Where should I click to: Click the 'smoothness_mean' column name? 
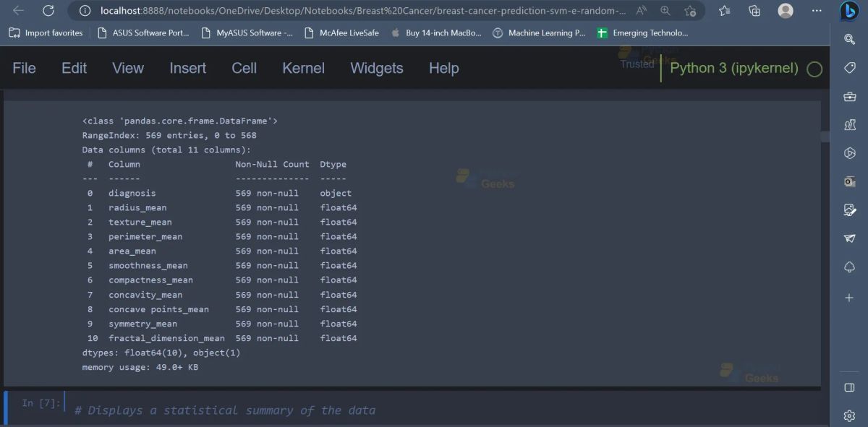point(148,265)
